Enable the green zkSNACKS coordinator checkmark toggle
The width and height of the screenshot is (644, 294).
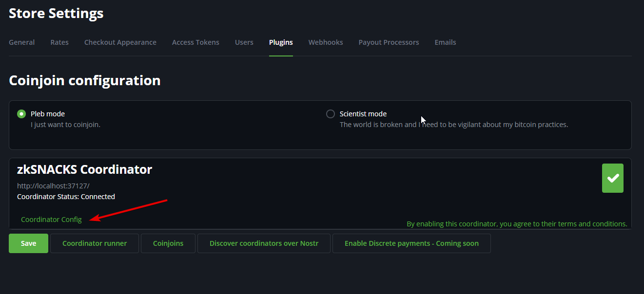tap(612, 178)
